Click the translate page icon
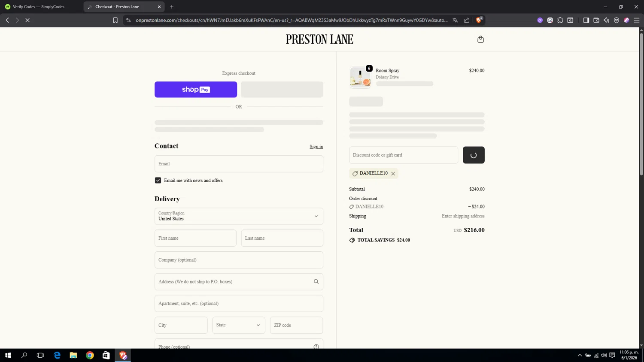The height and width of the screenshot is (362, 644). pyautogui.click(x=455, y=20)
